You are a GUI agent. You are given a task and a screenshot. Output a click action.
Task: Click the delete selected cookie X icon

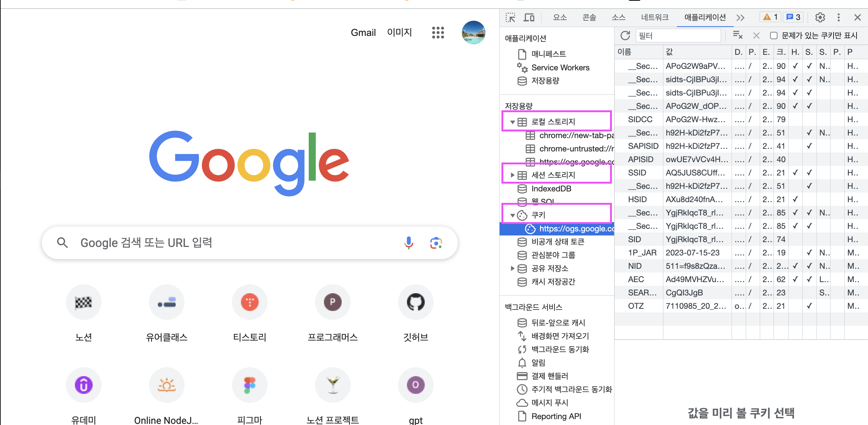tap(756, 36)
